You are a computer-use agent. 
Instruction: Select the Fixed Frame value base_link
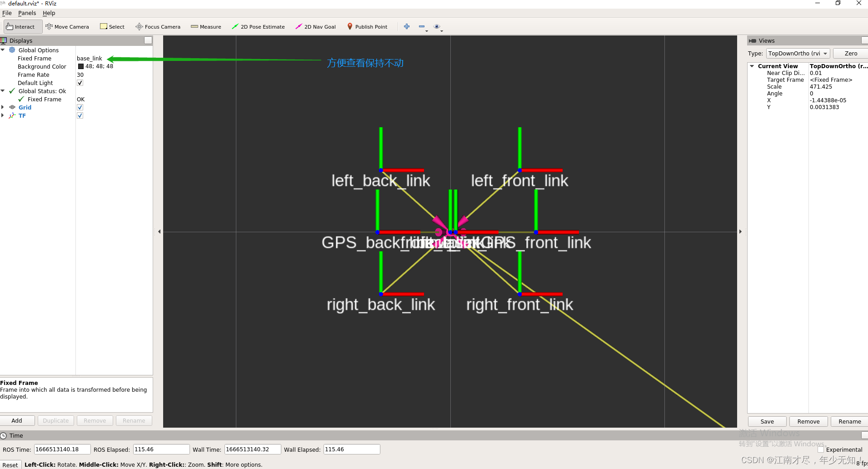90,58
